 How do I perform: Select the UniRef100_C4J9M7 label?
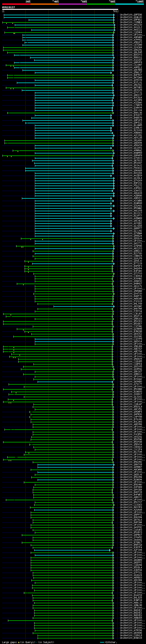[131, 65]
